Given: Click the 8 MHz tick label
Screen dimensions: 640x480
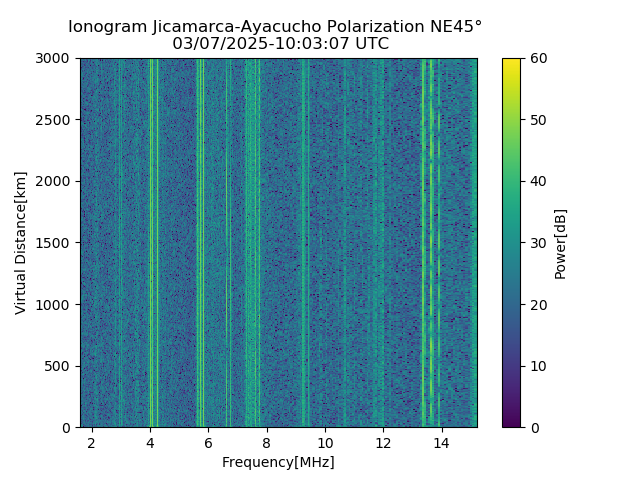Looking at the screenshot, I should pyautogui.click(x=267, y=443).
